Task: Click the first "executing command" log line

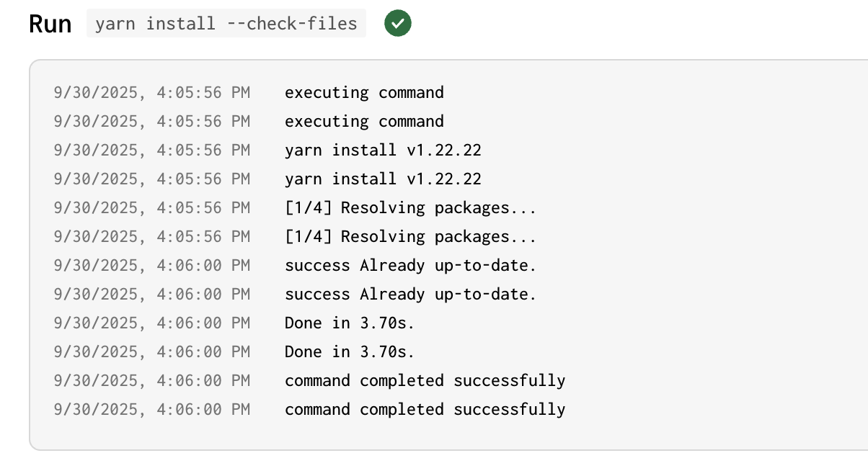Action: click(x=364, y=93)
